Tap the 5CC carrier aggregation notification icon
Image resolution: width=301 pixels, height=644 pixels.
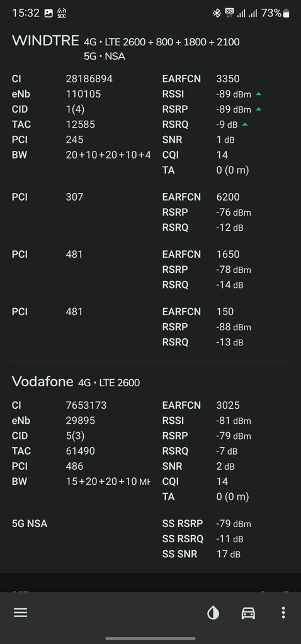point(62,13)
